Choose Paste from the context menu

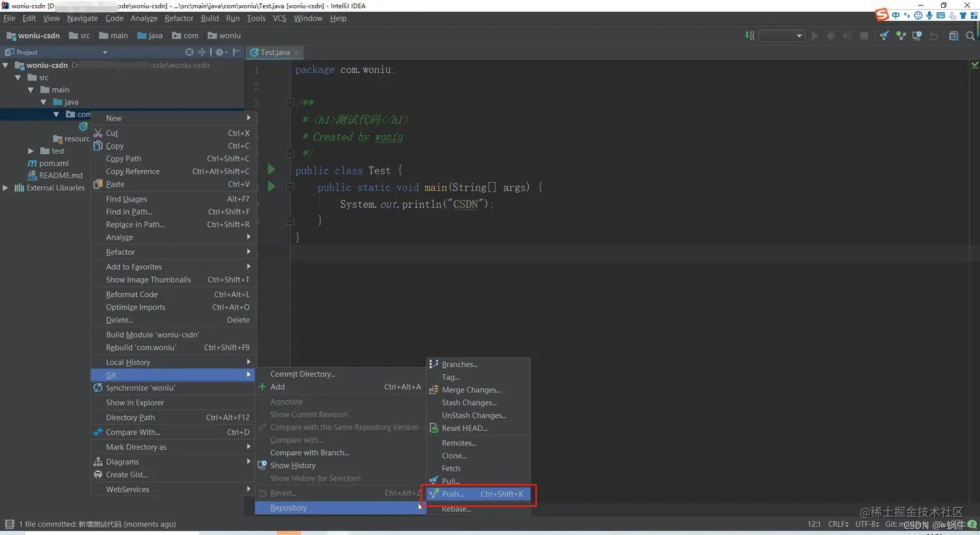173,184
